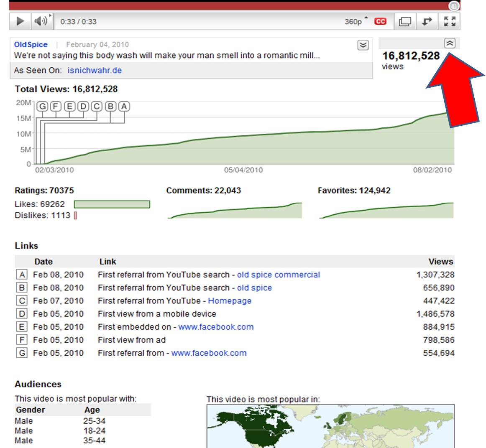Click marker D on the views graph

point(83,106)
